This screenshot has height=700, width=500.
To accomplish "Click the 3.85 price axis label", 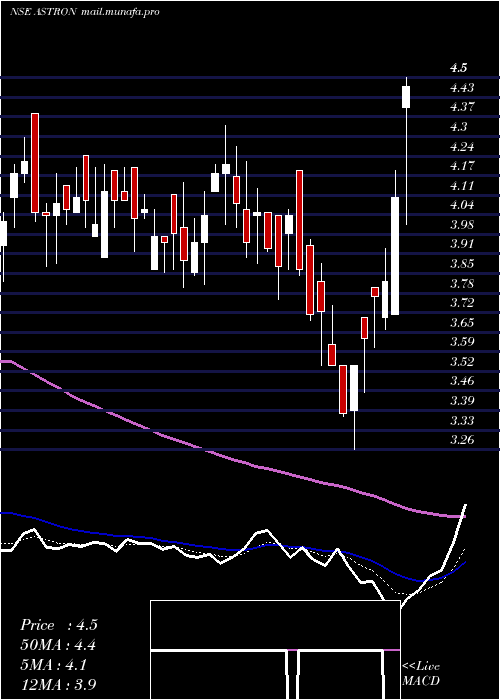I will pyautogui.click(x=462, y=263).
